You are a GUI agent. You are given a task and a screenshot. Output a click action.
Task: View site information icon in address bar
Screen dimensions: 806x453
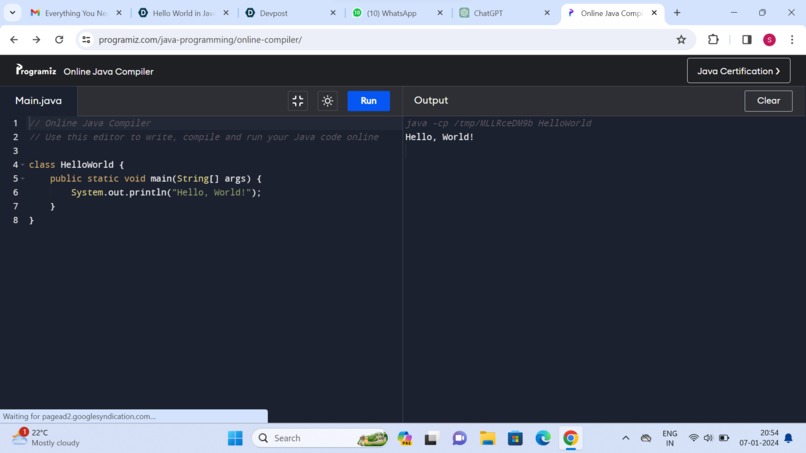(86, 40)
